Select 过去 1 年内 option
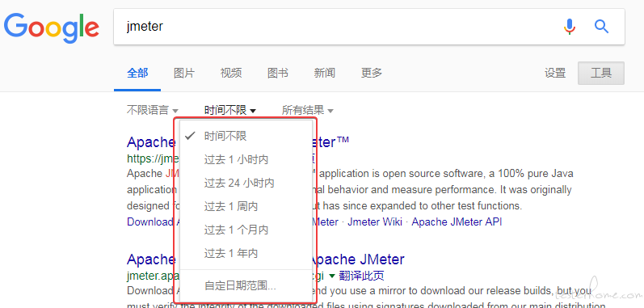 (246, 253)
